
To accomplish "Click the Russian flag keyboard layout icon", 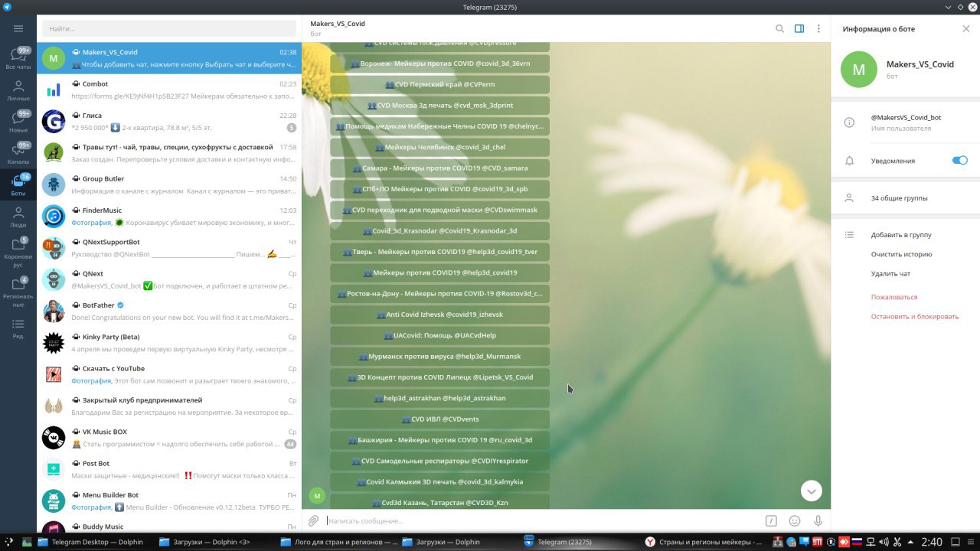I will 856,542.
